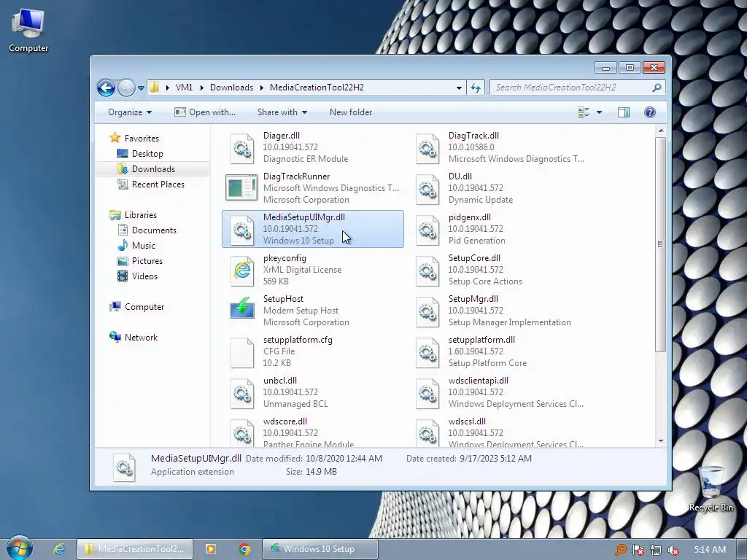
Task: Select the setupplatform.dll file icon
Action: pos(427,352)
